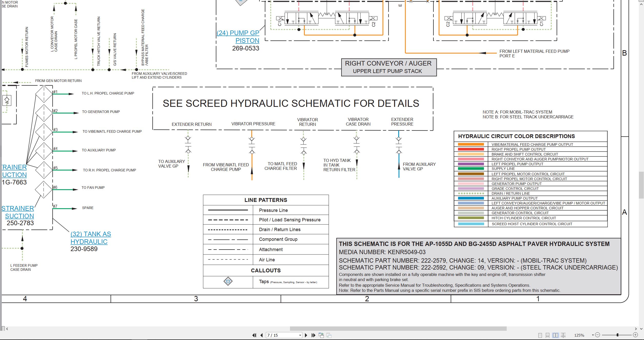Screen dimensions: 644x340
Task: Click the zoom in plus button
Action: (x=635, y=335)
